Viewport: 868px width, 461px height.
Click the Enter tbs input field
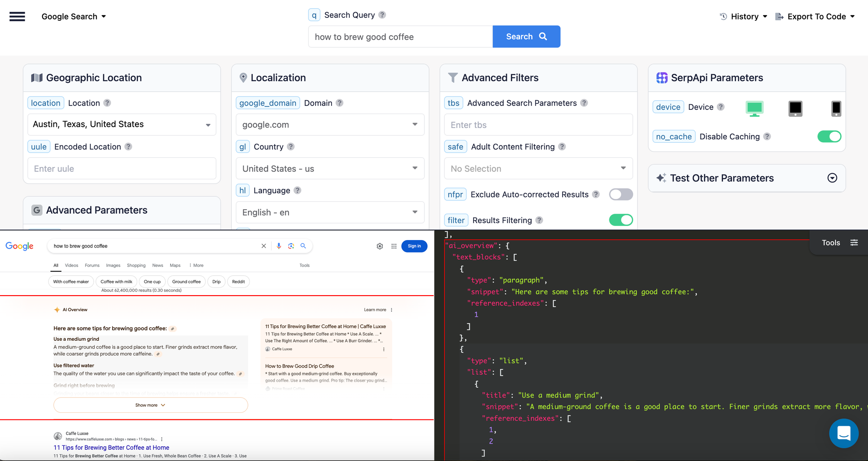pyautogui.click(x=539, y=125)
